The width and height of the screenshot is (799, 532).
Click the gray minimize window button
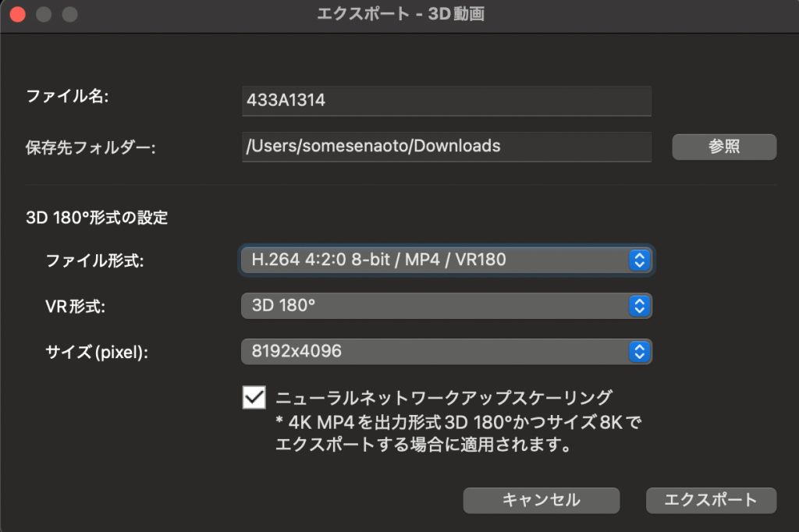coord(44,15)
